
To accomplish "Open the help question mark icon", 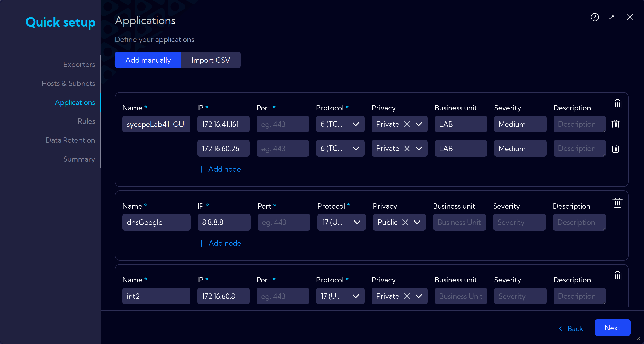I will [x=595, y=17].
